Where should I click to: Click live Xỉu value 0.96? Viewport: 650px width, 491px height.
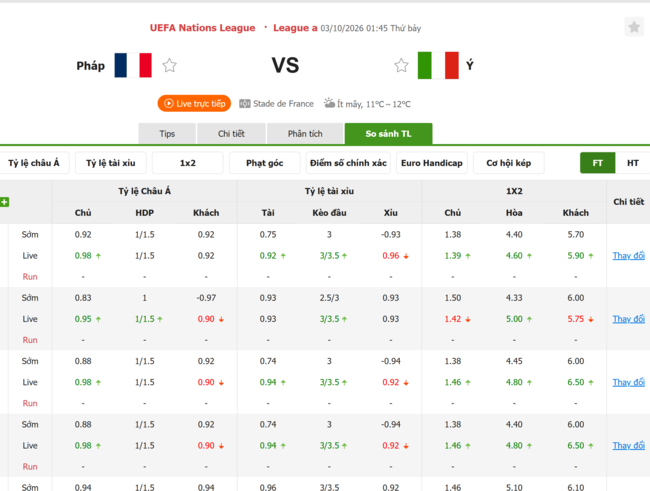(390, 255)
